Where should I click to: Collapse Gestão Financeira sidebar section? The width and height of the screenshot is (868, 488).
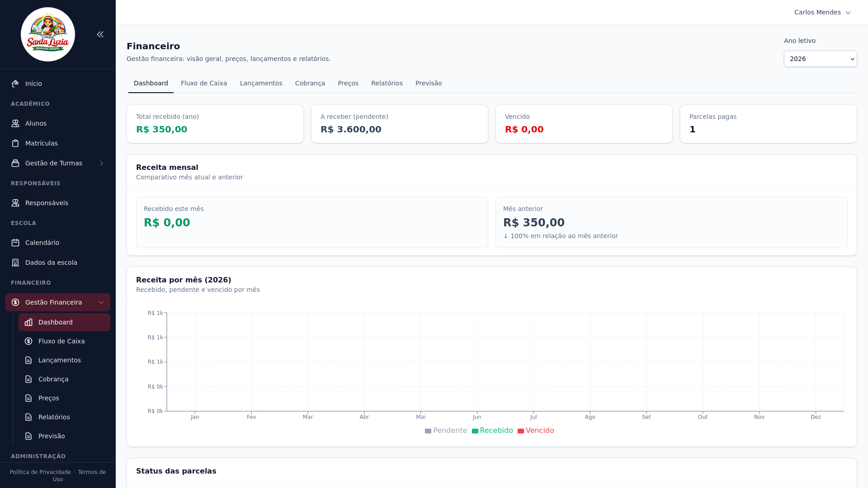coord(101,302)
